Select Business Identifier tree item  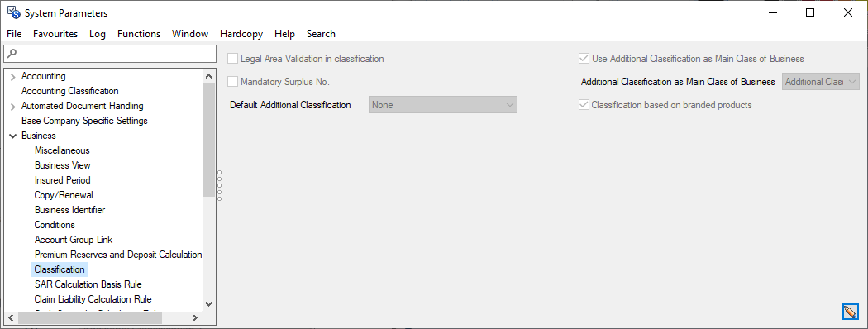click(x=69, y=210)
